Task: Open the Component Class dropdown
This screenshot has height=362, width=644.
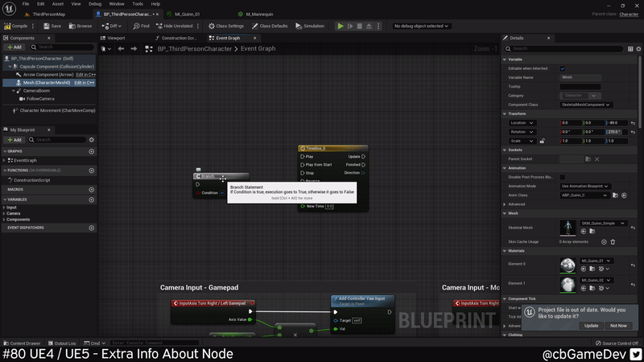Action: [586, 105]
